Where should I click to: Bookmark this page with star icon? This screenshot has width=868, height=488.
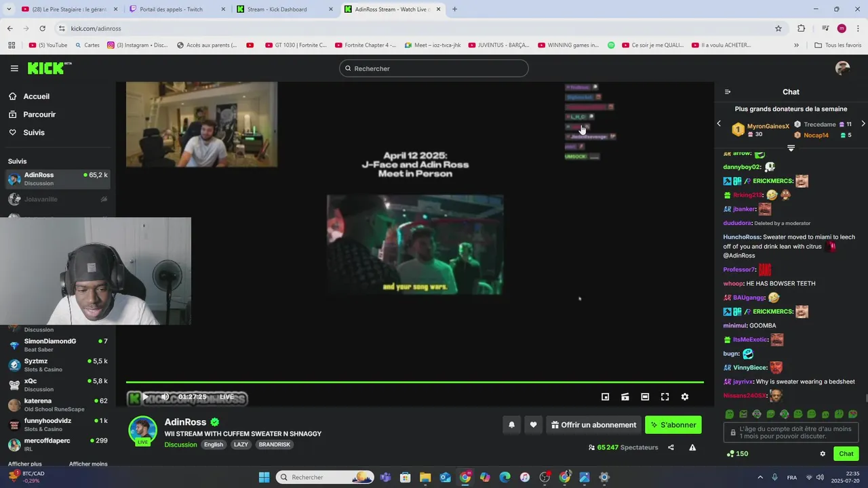tap(778, 28)
